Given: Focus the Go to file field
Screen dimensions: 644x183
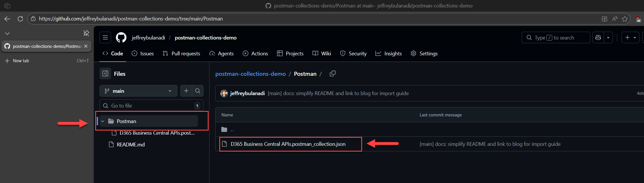Looking at the screenshot, I should coord(151,105).
